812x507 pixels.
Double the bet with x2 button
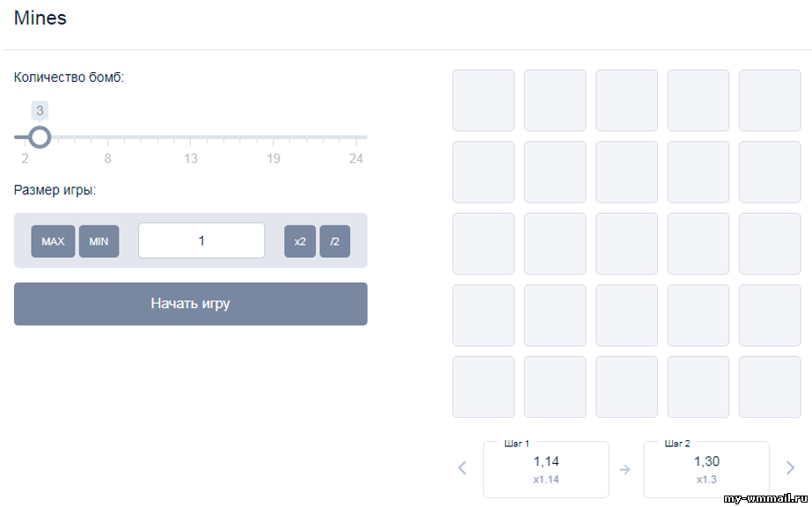click(x=300, y=241)
